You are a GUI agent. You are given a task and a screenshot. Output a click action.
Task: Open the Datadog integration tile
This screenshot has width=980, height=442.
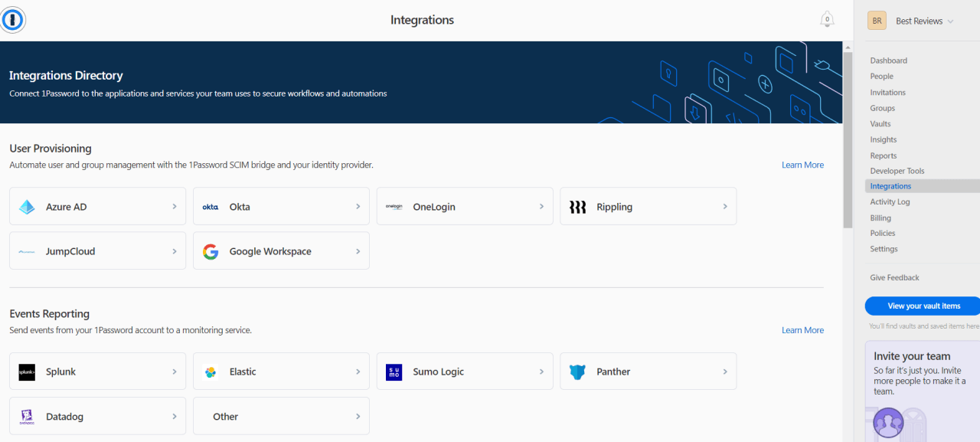97,415
